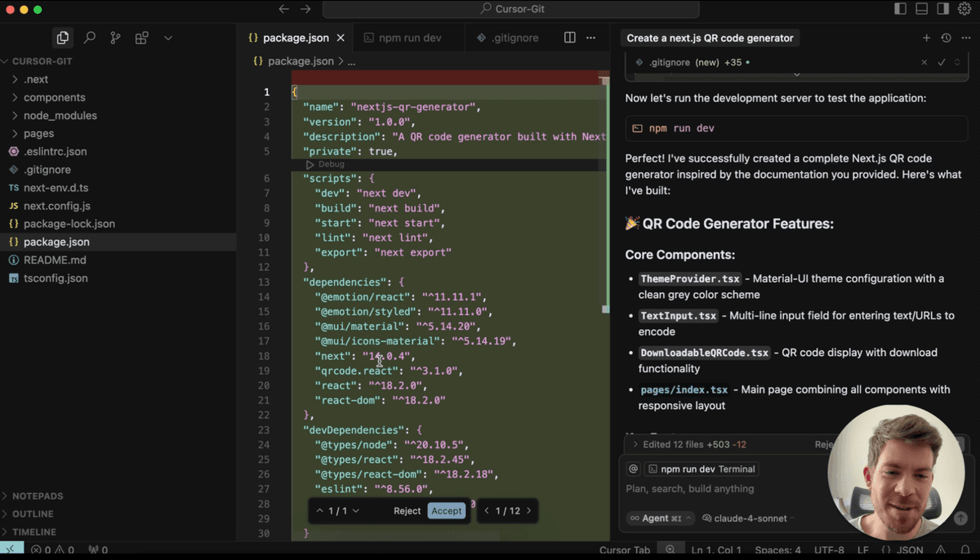Click Reject to discard the changes
The image size is (980, 560).
406,510
